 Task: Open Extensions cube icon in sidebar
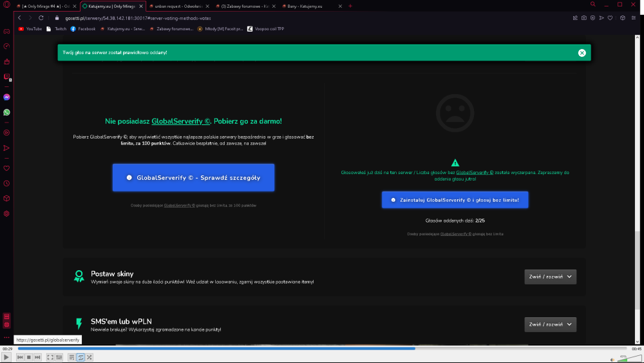click(x=6, y=198)
